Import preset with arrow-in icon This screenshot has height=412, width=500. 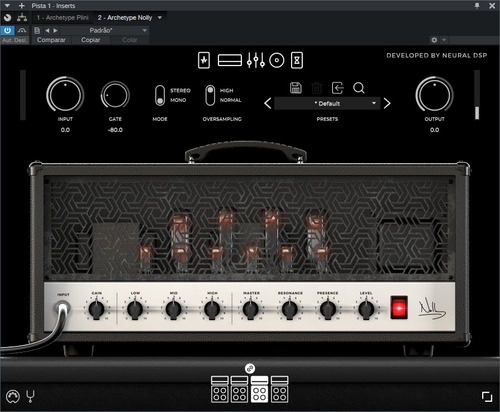[x=337, y=88]
